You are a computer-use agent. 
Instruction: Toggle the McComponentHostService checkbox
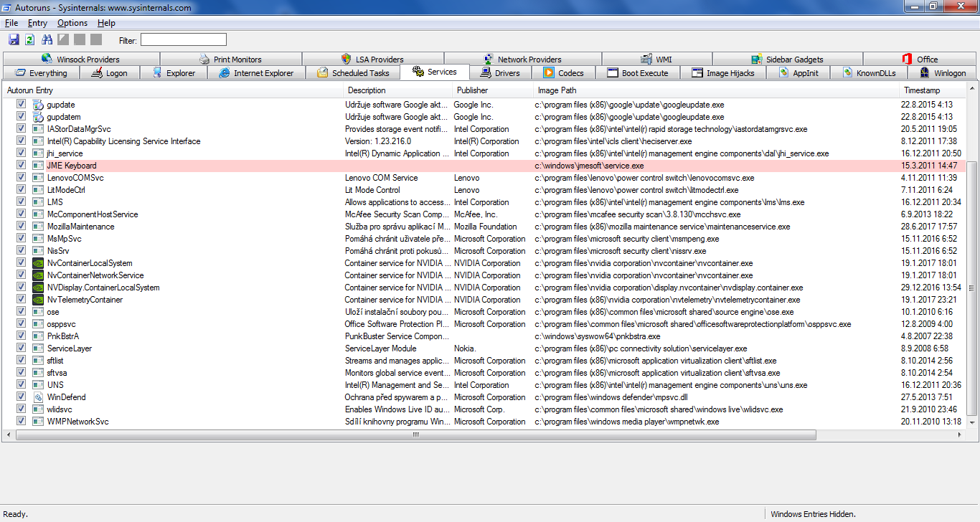pos(21,214)
